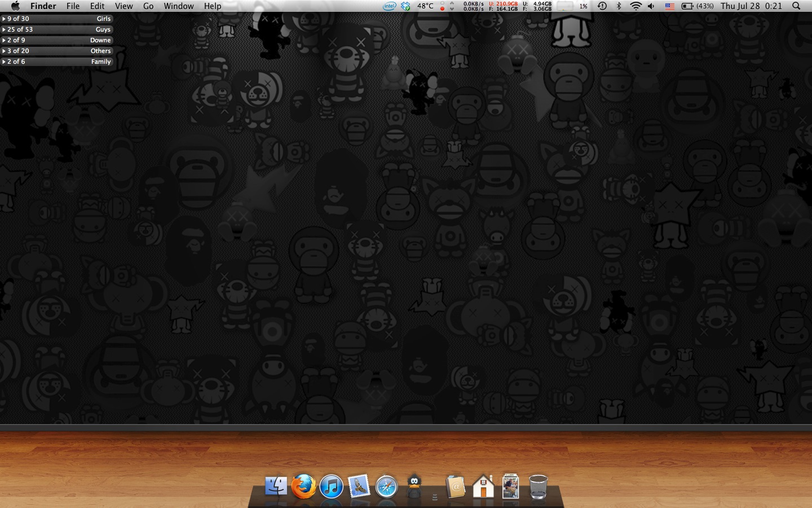
Task: Open the Apple menu
Action: coord(15,6)
